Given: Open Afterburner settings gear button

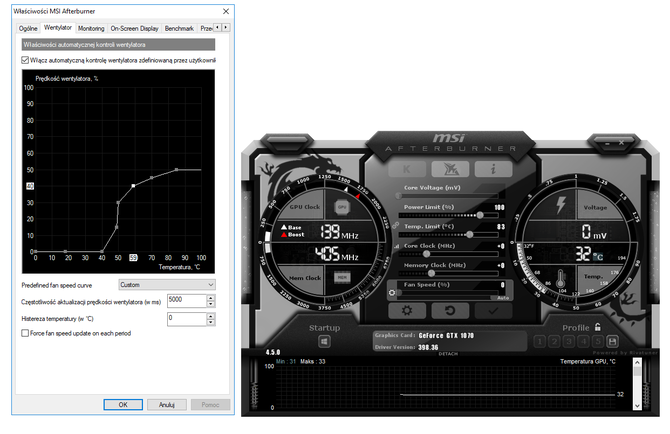Looking at the screenshot, I should (407, 310).
